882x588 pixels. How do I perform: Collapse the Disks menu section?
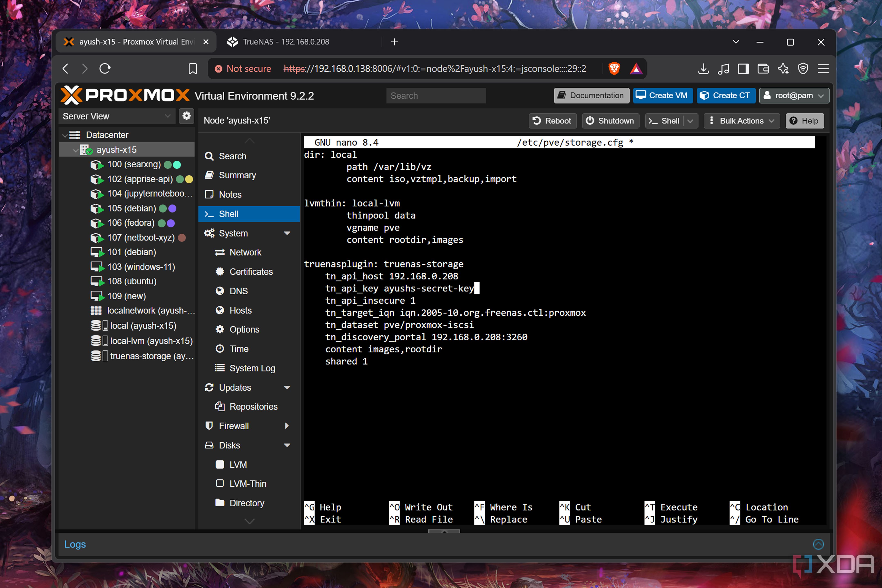pos(287,445)
